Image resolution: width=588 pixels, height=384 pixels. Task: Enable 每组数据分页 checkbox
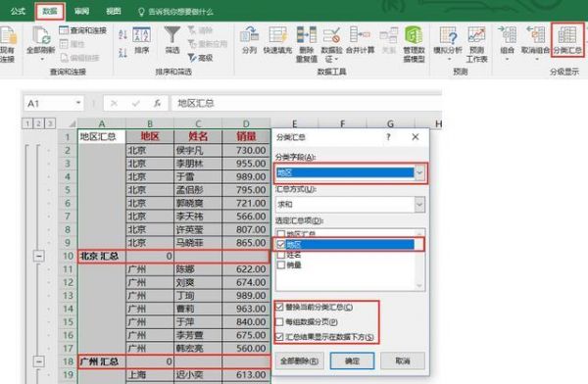pyautogui.click(x=279, y=321)
